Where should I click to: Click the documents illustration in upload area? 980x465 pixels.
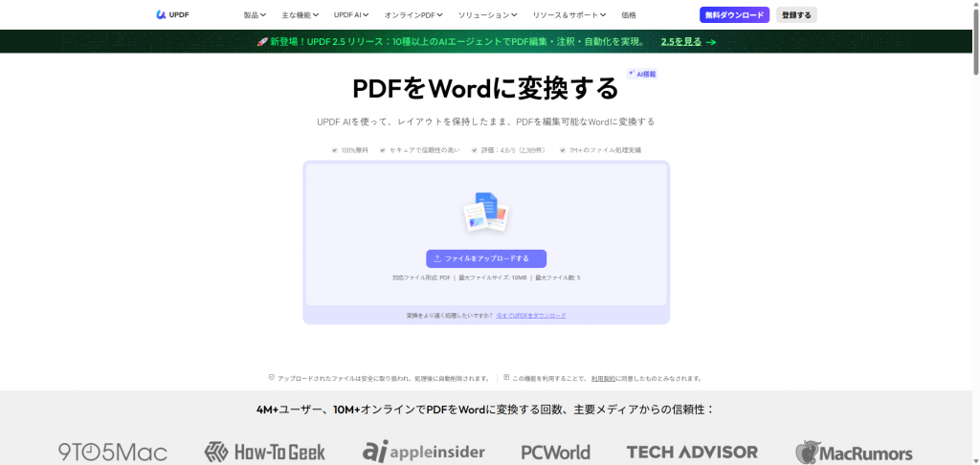coord(486,211)
